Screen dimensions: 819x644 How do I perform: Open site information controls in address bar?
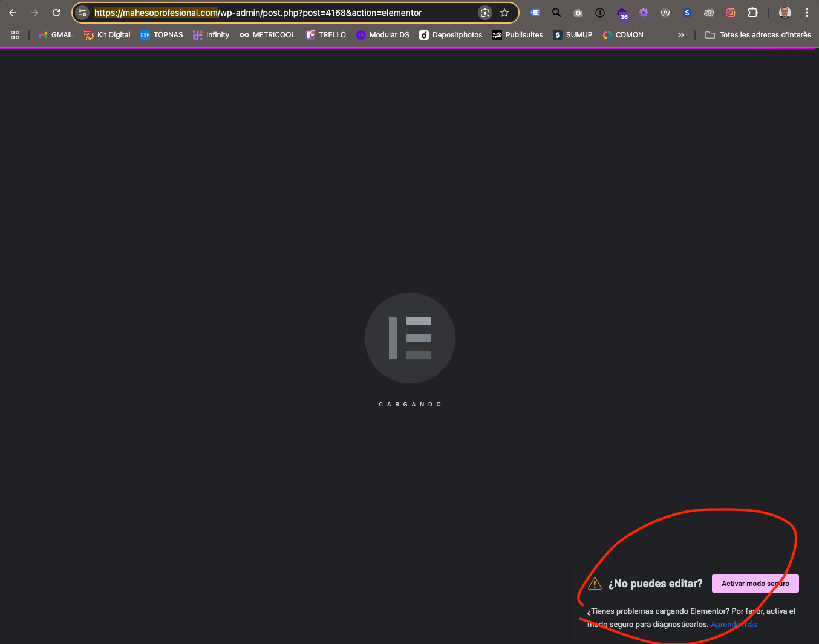(83, 13)
